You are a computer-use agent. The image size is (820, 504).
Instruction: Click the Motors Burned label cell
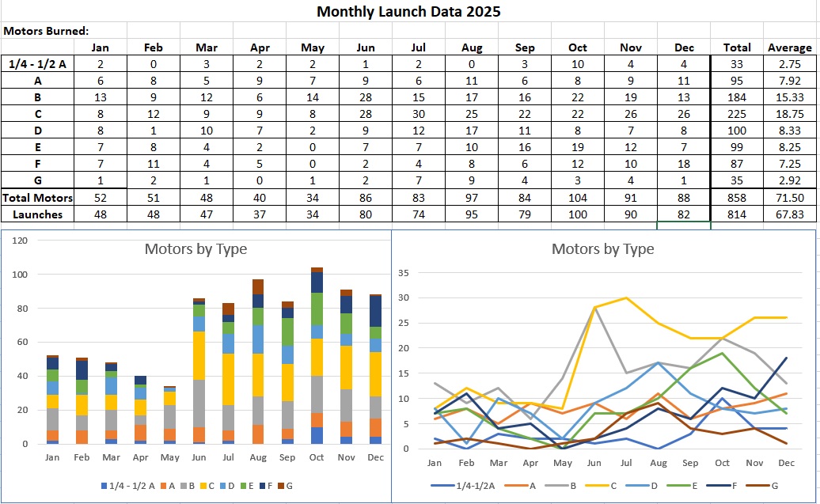[x=46, y=31]
